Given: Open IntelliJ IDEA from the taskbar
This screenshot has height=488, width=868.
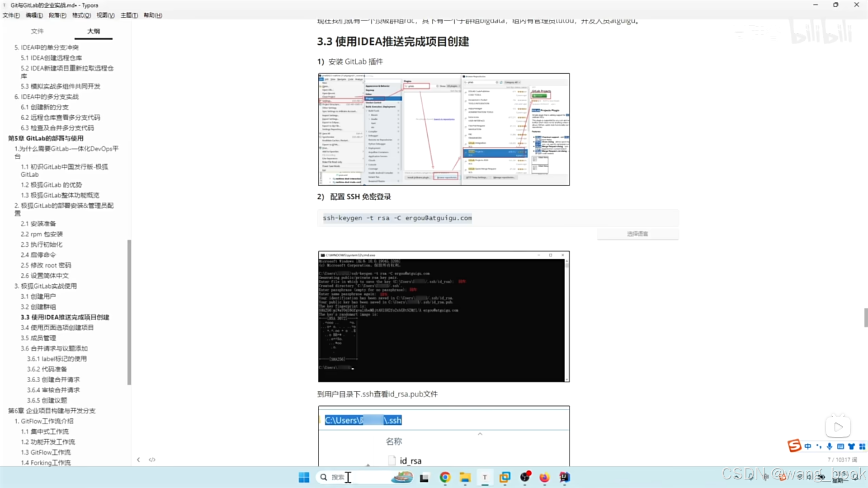Looking at the screenshot, I should click(x=565, y=477).
